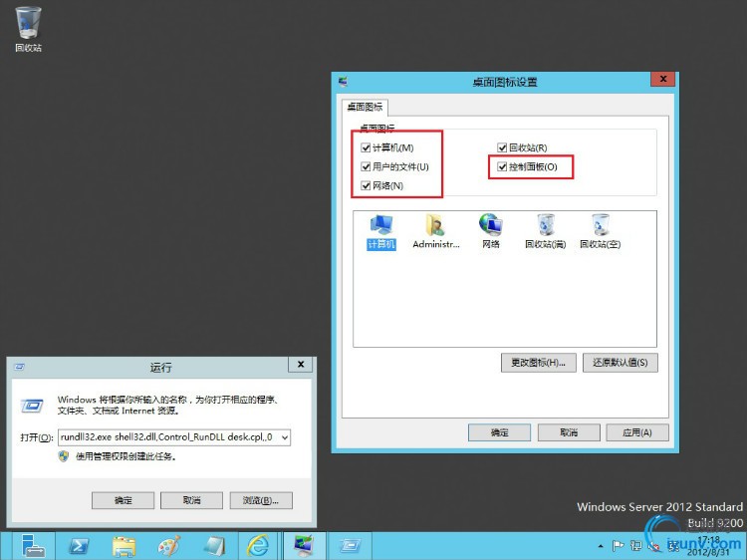Image resolution: width=747 pixels, height=560 pixels.
Task: Select the 网络 icon in the preview list
Action: [x=491, y=231]
